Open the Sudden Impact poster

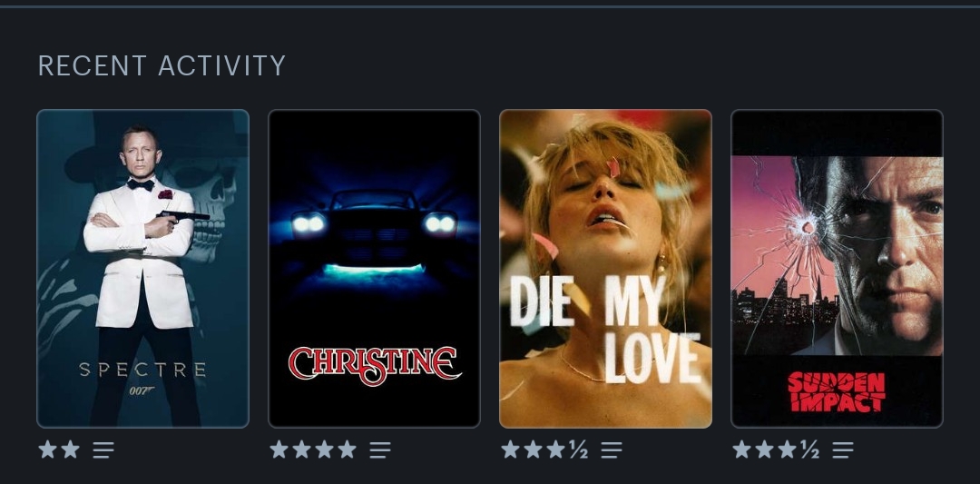837,269
